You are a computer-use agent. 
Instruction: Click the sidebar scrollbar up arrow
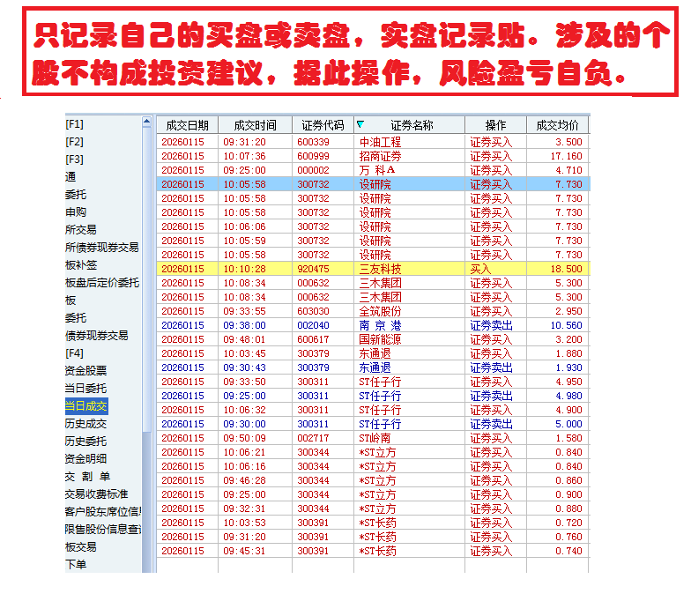(x=146, y=122)
